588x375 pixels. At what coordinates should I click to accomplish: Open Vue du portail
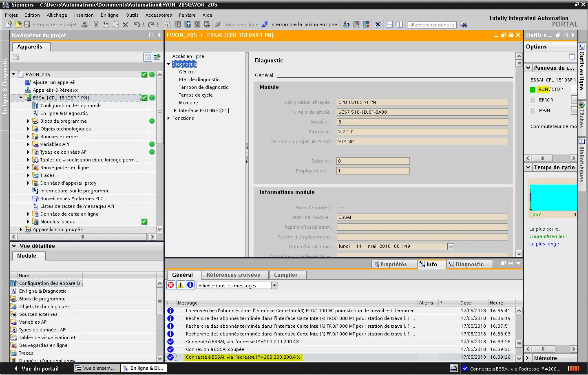coord(37,368)
